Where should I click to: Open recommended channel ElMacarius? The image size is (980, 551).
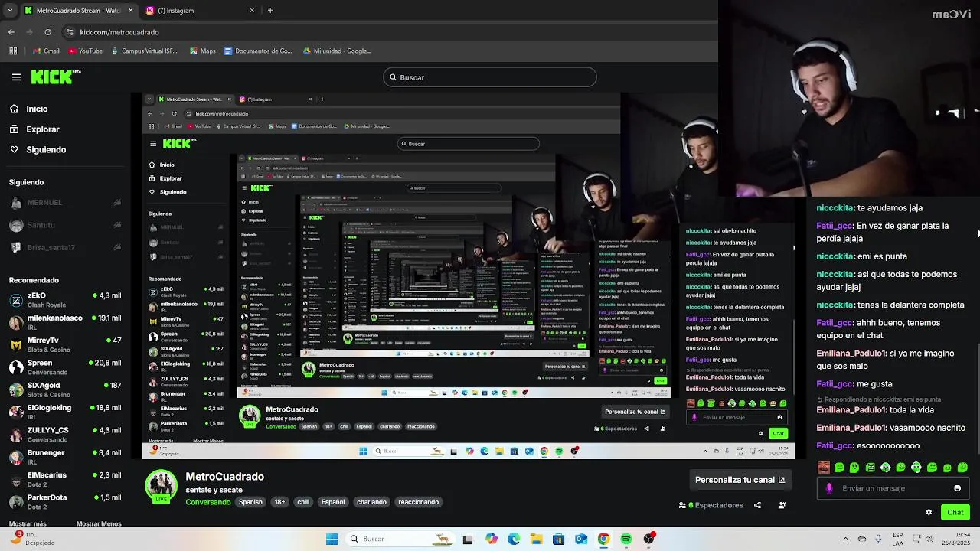pyautogui.click(x=65, y=479)
